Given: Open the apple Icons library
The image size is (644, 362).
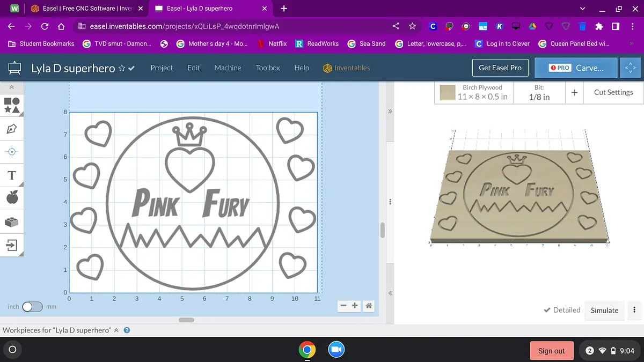Looking at the screenshot, I should (12, 198).
